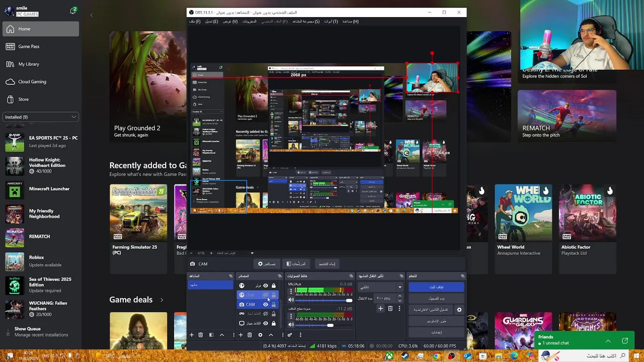This screenshot has width=644, height=362.
Task: Open notifications bell next to smile profile
Action: (x=73, y=11)
